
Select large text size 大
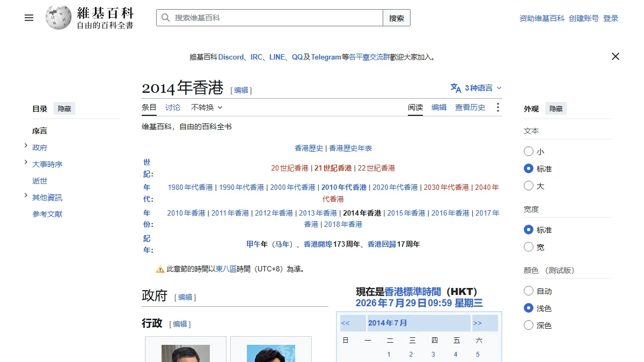coord(529,186)
